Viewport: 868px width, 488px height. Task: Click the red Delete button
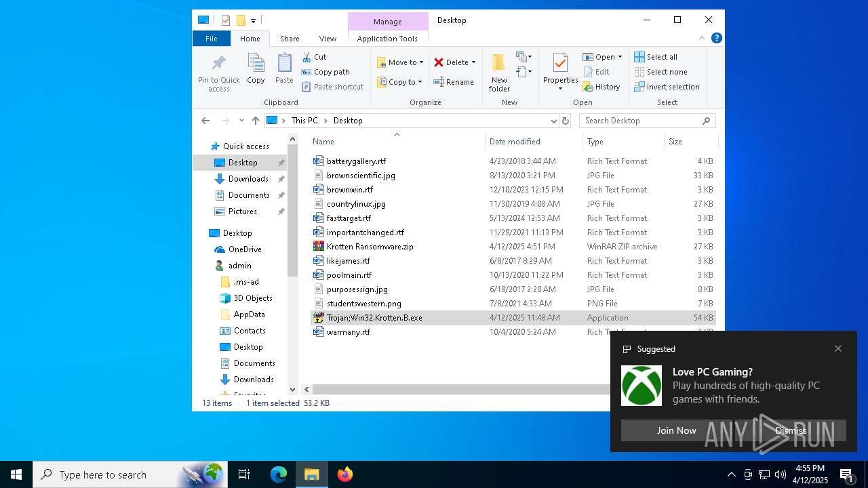coord(451,62)
